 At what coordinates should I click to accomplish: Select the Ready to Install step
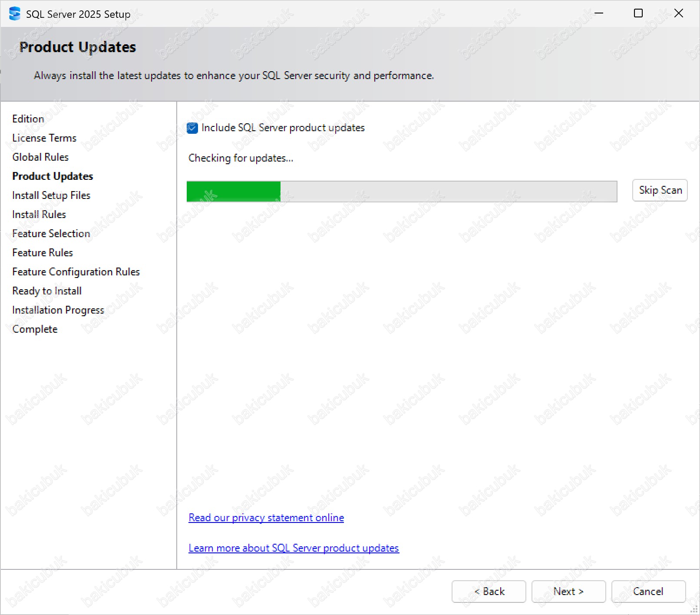pos(47,291)
